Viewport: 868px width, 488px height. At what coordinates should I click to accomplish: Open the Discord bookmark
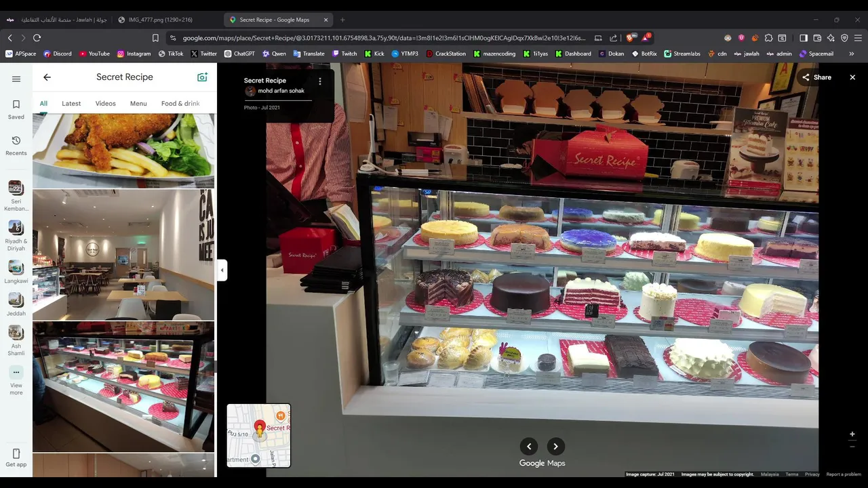[58, 54]
